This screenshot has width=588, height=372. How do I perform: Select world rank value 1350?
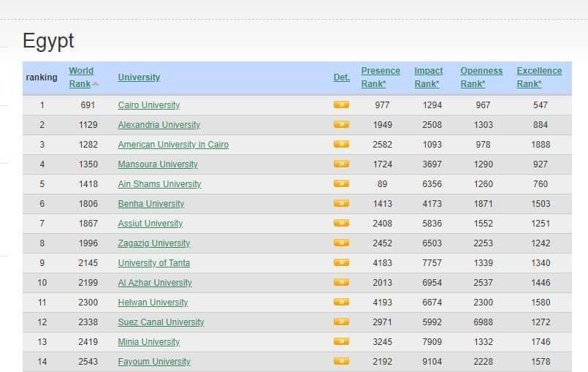(x=88, y=164)
